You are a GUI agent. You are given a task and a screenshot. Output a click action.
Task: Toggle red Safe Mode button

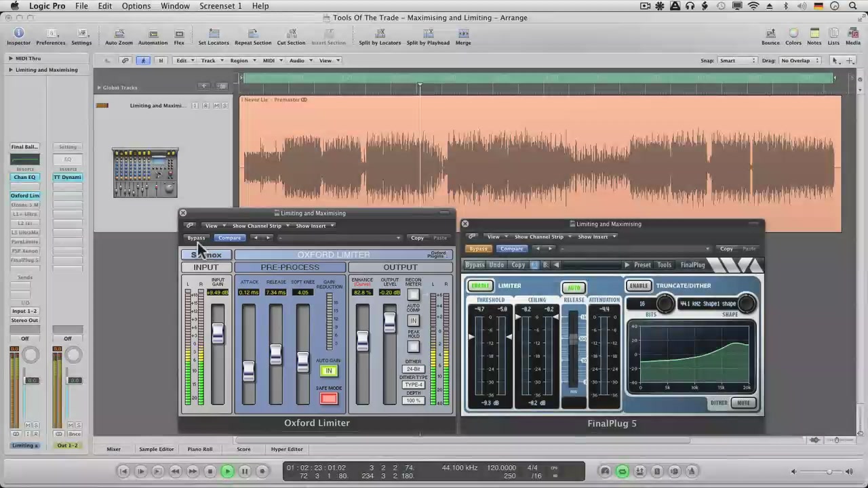[329, 399]
